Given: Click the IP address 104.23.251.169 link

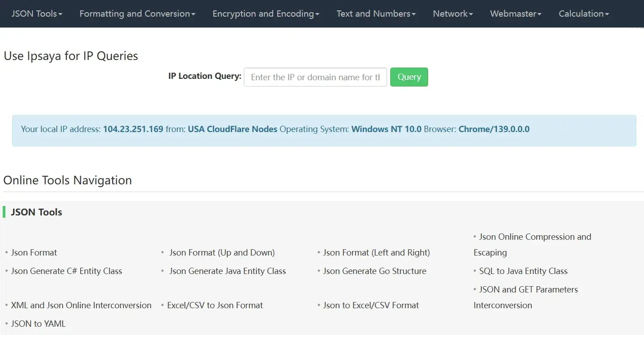Looking at the screenshot, I should click(133, 129).
